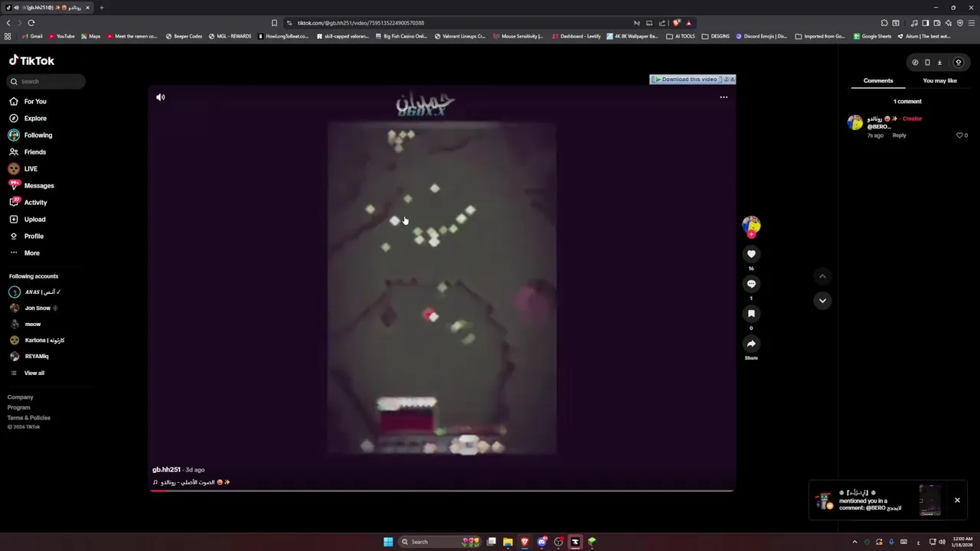Open the original sound music link
Viewport: 980px width, 551px height.
pyautogui.click(x=191, y=482)
